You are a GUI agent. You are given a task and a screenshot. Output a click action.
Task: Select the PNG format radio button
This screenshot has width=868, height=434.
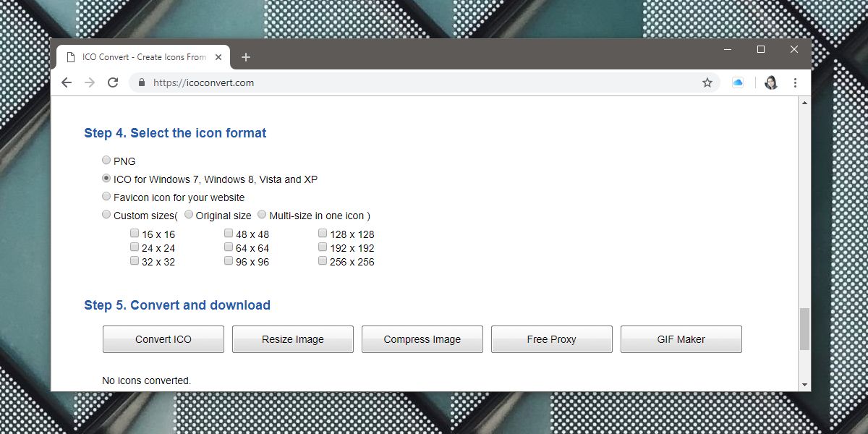[106, 160]
